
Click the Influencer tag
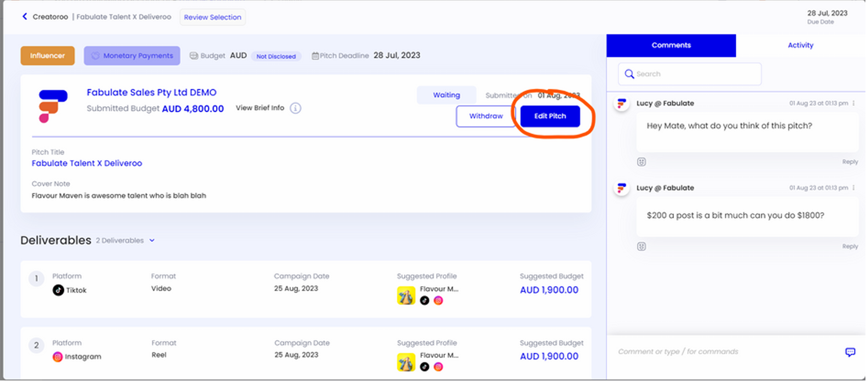47,56
